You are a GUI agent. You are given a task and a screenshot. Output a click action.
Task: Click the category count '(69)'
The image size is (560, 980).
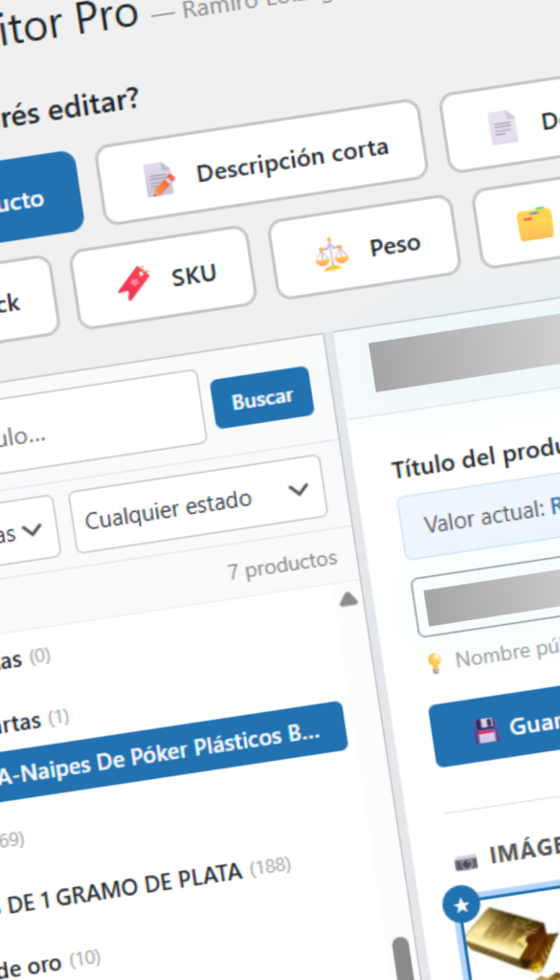11,840
